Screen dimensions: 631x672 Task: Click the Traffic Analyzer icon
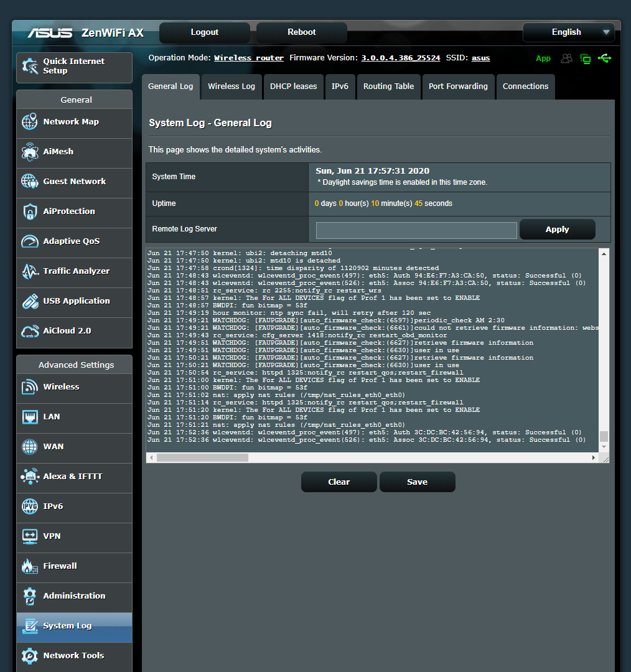point(30,271)
